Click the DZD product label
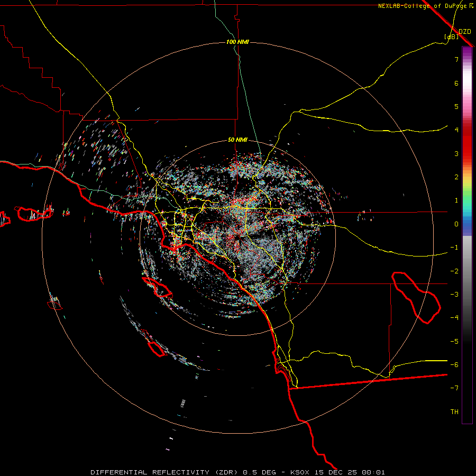The height and width of the screenshot is (476, 476). point(465,32)
